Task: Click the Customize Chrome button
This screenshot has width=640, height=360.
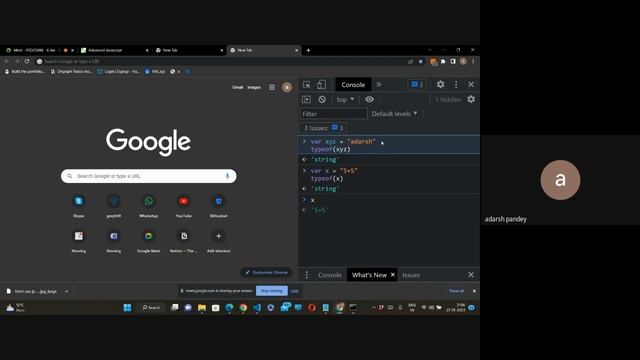Action: click(267, 272)
